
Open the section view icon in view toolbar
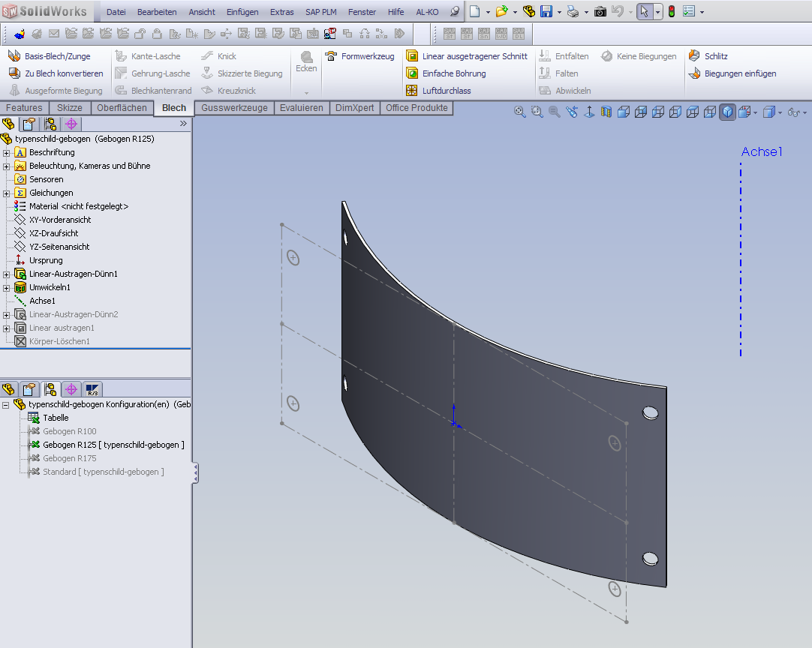coord(606,112)
